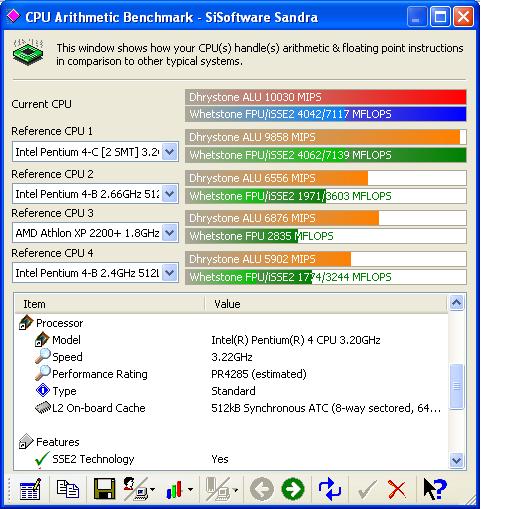Click the Features section icon
512x509 pixels.
click(x=26, y=442)
